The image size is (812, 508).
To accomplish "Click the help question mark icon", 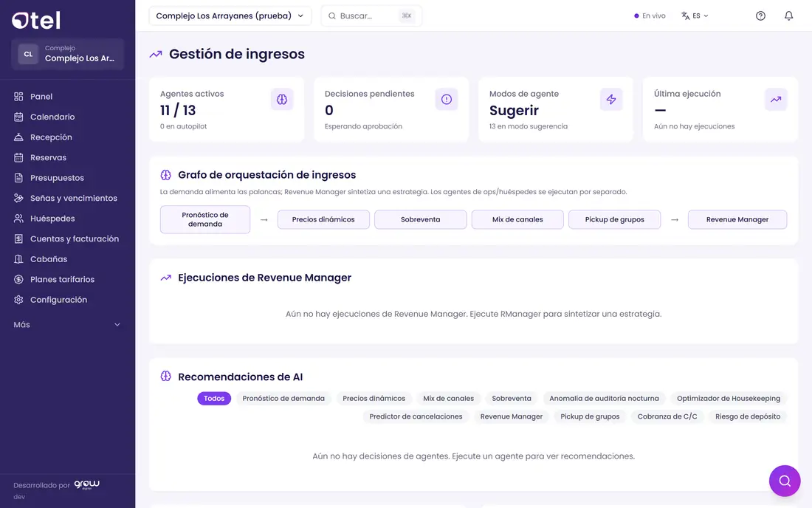I will pyautogui.click(x=760, y=16).
